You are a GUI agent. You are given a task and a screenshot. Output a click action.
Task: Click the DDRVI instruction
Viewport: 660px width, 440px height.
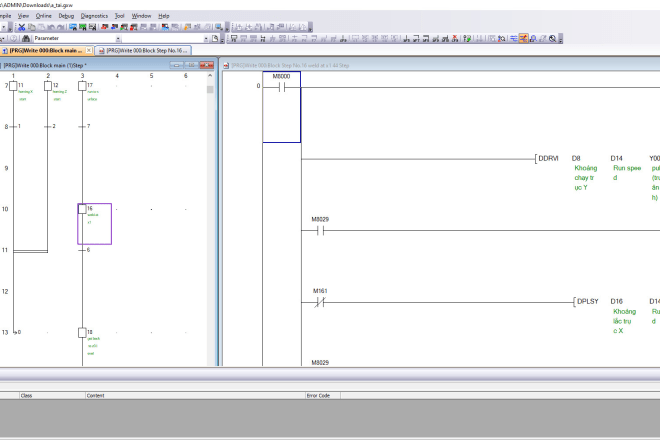pos(548,158)
